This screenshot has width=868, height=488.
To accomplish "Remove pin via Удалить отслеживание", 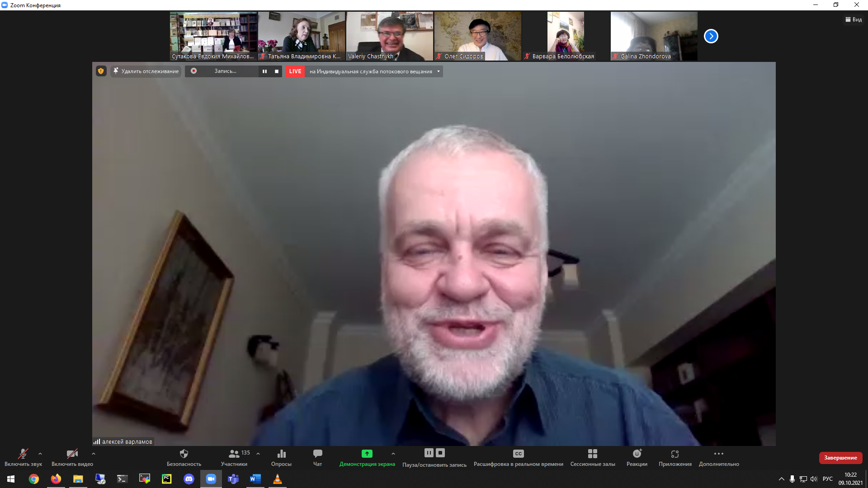I will pyautogui.click(x=146, y=71).
